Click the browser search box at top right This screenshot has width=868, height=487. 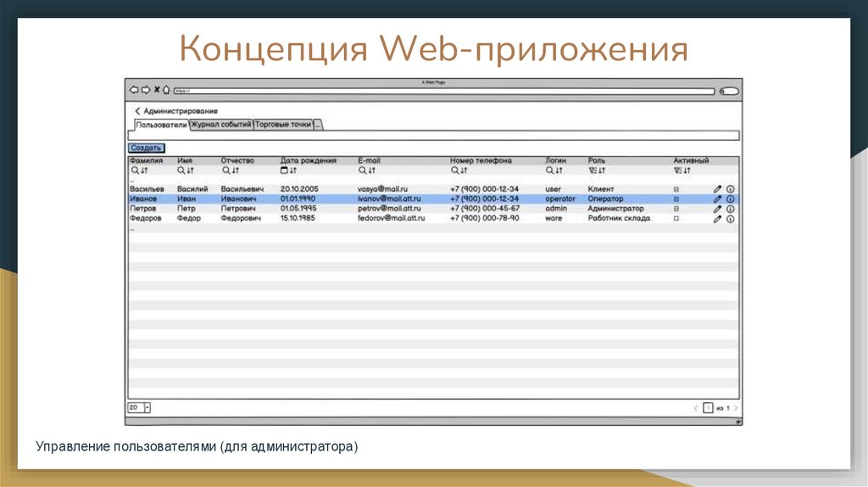[729, 91]
